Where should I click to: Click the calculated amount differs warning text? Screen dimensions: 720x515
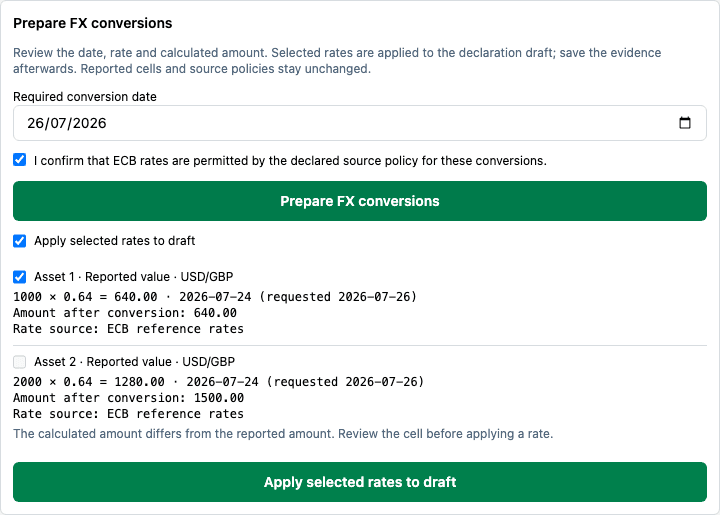(283, 434)
